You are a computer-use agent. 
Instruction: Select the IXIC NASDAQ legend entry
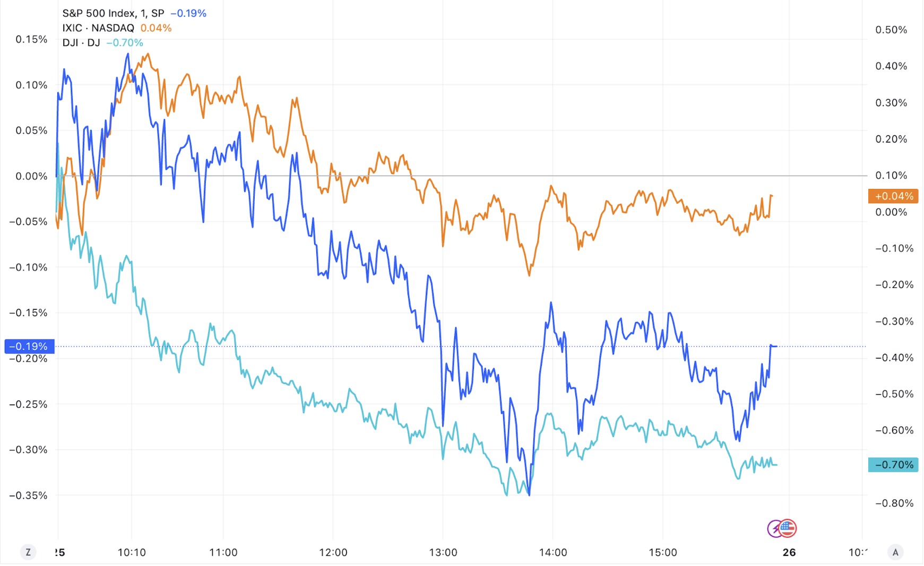point(98,28)
